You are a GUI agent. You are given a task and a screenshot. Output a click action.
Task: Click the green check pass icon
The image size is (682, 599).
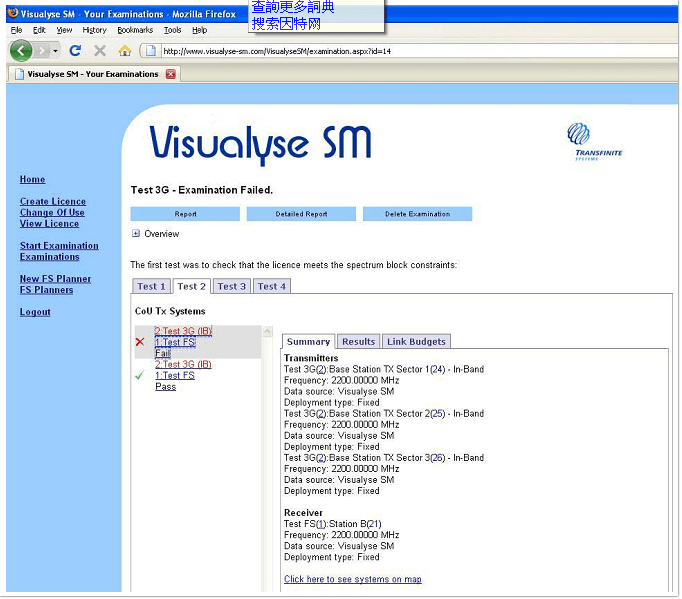coord(140,376)
